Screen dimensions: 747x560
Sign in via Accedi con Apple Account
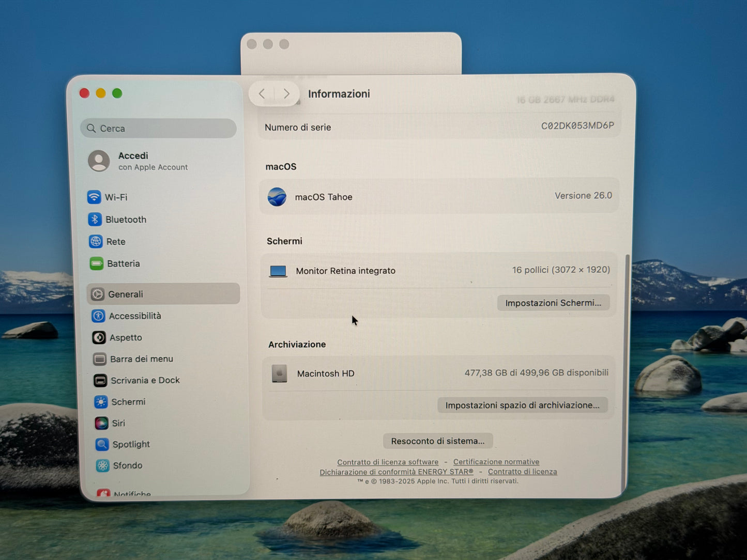[138, 161]
